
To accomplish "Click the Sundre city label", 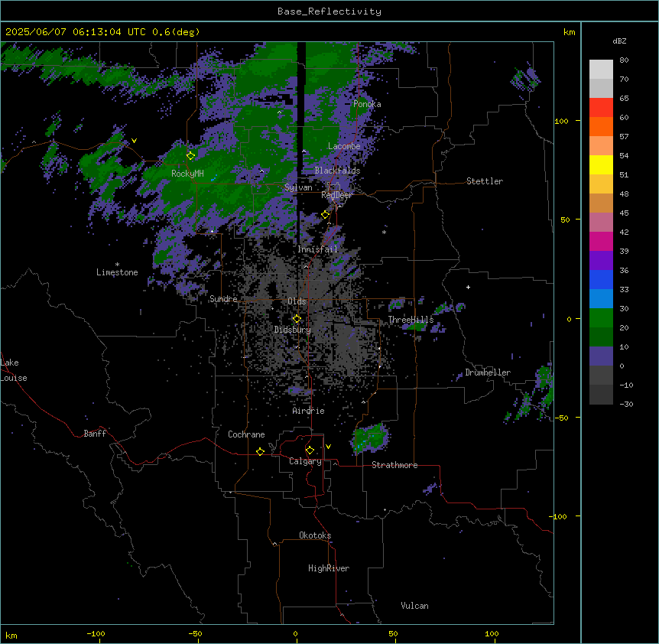I will (x=223, y=299).
